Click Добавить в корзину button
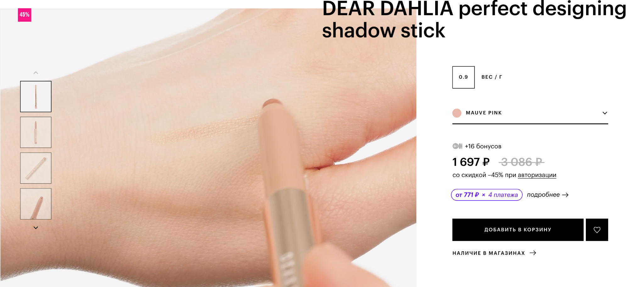 pos(518,230)
